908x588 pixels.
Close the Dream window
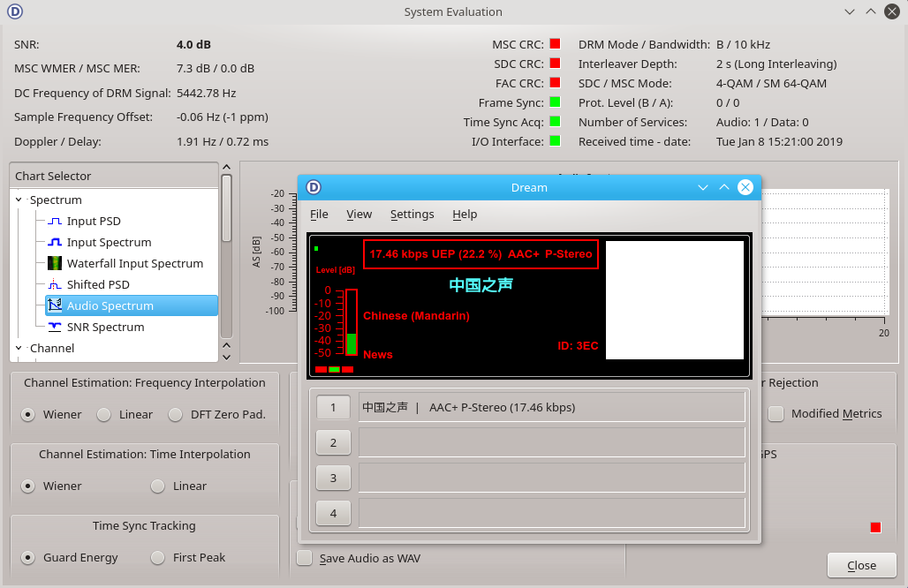(x=745, y=187)
